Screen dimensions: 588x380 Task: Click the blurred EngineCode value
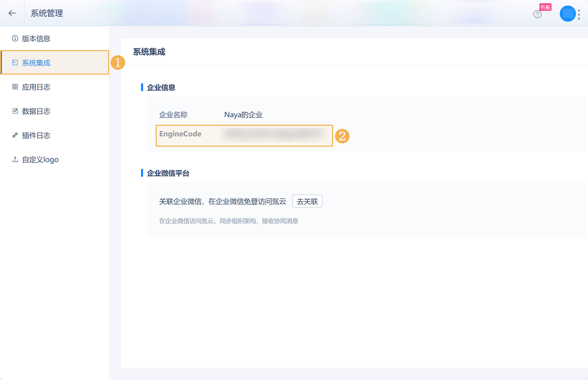[274, 134]
